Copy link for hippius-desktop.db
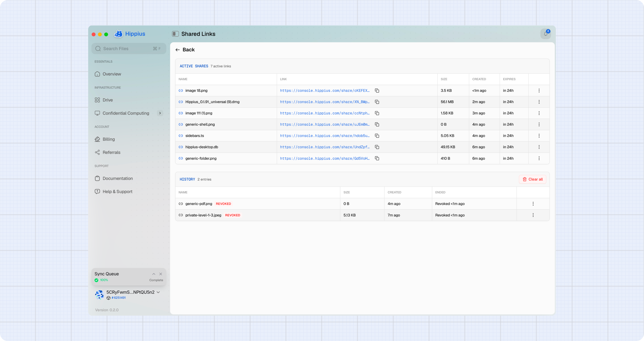Screen dimensions: 644x341 coord(377,147)
